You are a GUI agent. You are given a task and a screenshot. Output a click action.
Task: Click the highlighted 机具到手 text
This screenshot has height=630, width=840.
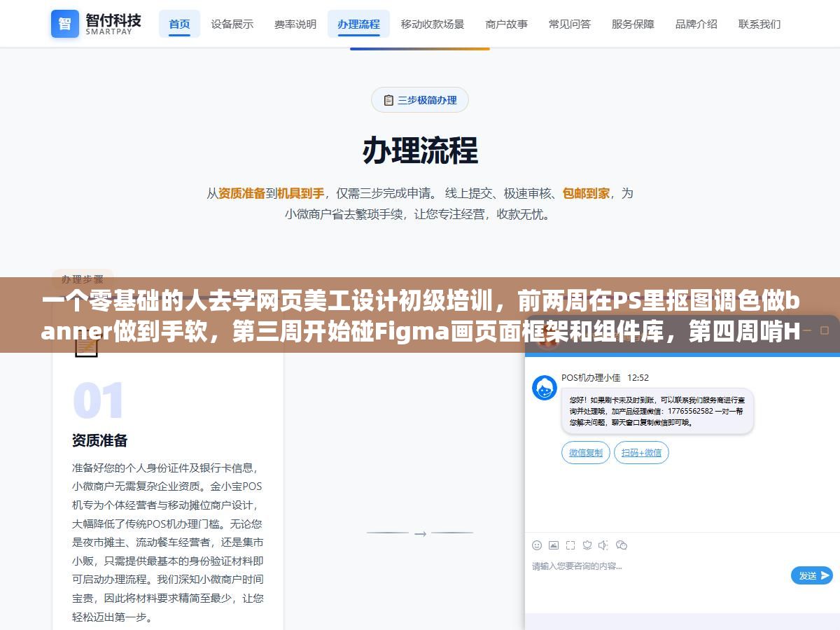[300, 193]
